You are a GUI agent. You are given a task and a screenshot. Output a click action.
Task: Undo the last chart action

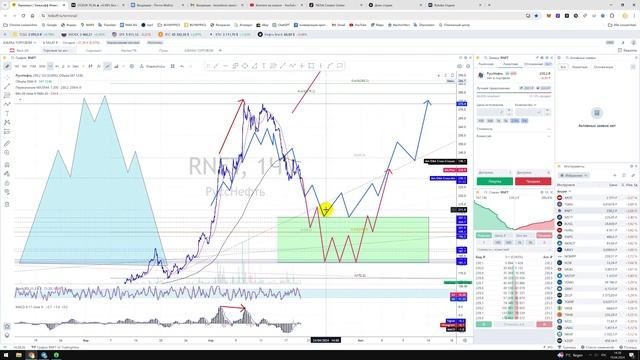pos(182,66)
